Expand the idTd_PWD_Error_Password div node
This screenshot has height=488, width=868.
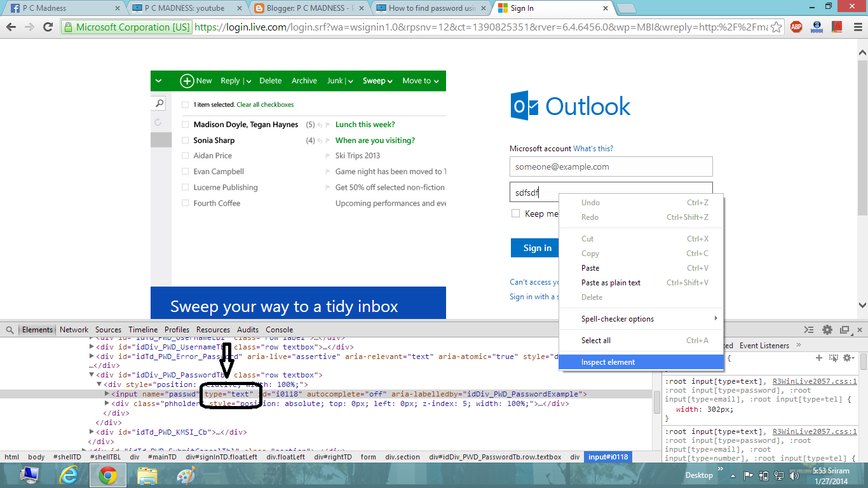tap(92, 356)
